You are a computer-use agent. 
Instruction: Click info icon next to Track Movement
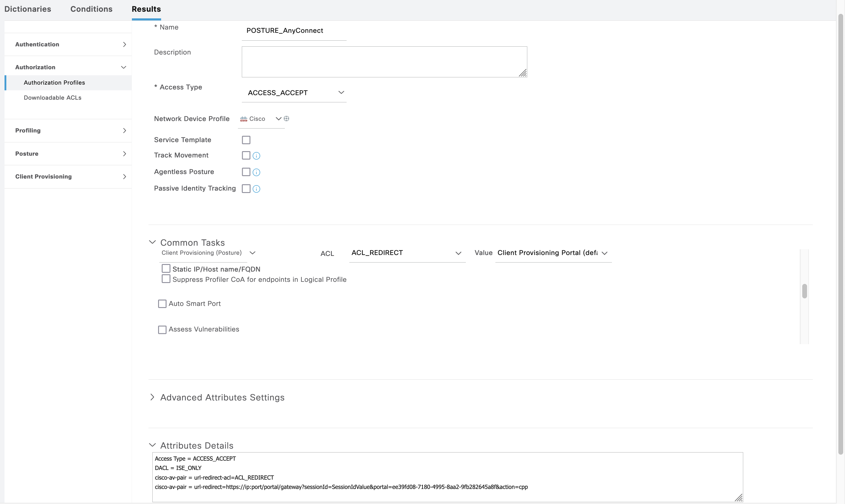(x=256, y=156)
